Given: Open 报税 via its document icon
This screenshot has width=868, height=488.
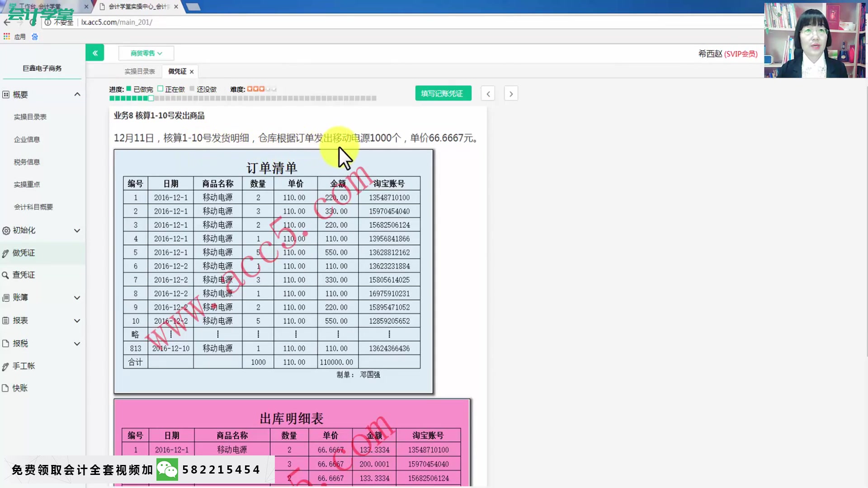Looking at the screenshot, I should tap(5, 343).
